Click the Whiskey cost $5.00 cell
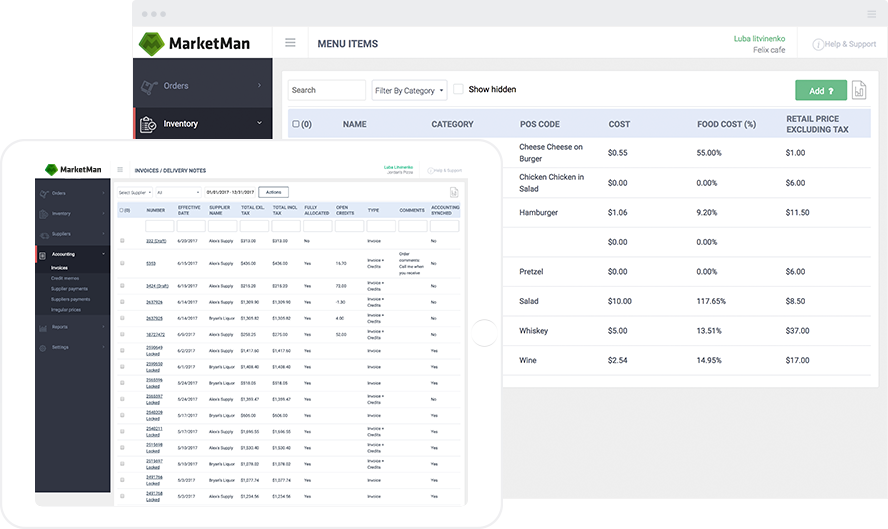The width and height of the screenshot is (888, 529). pyautogui.click(x=617, y=331)
